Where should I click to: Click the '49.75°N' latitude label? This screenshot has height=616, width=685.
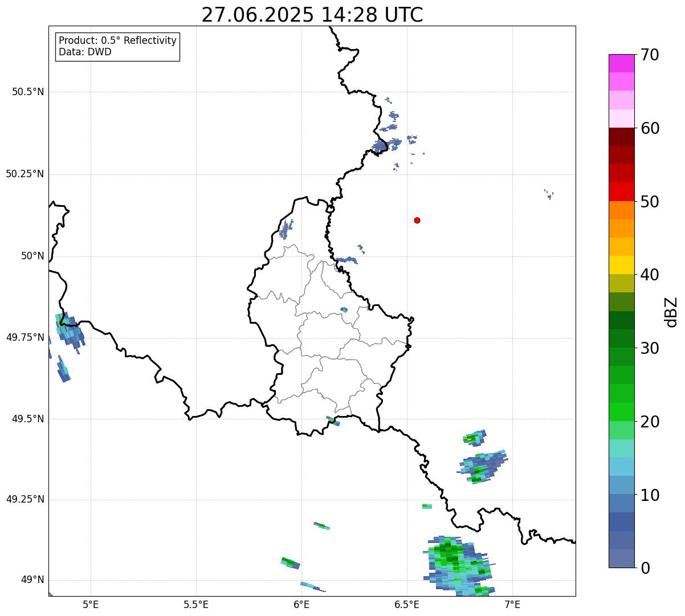(25, 337)
